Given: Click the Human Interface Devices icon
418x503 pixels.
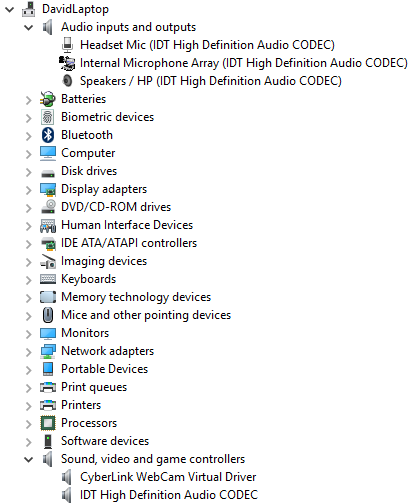Looking at the screenshot, I should 48,225.
